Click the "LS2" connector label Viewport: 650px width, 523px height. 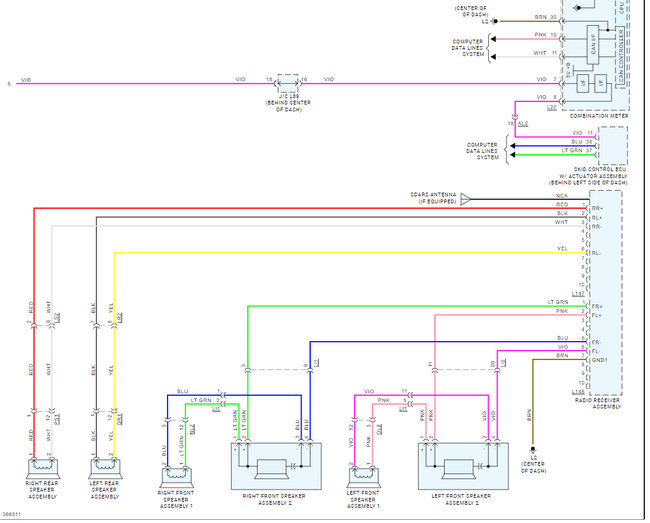click(57, 318)
